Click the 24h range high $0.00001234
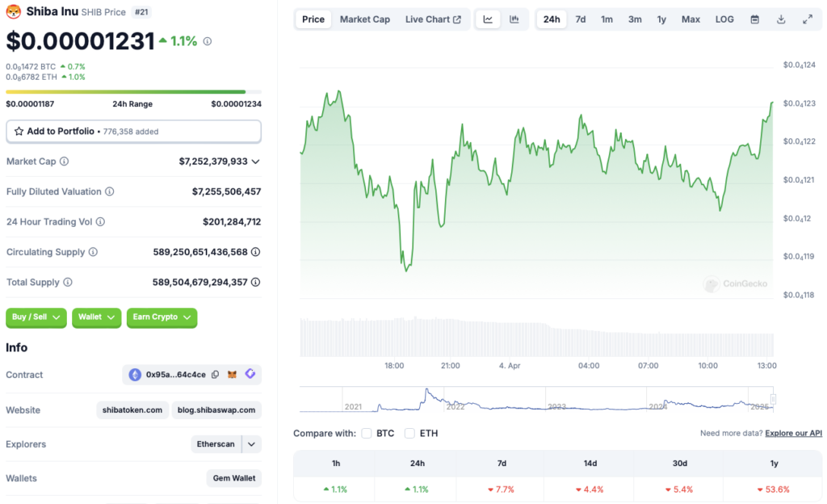The height and width of the screenshot is (504, 827). (x=237, y=104)
